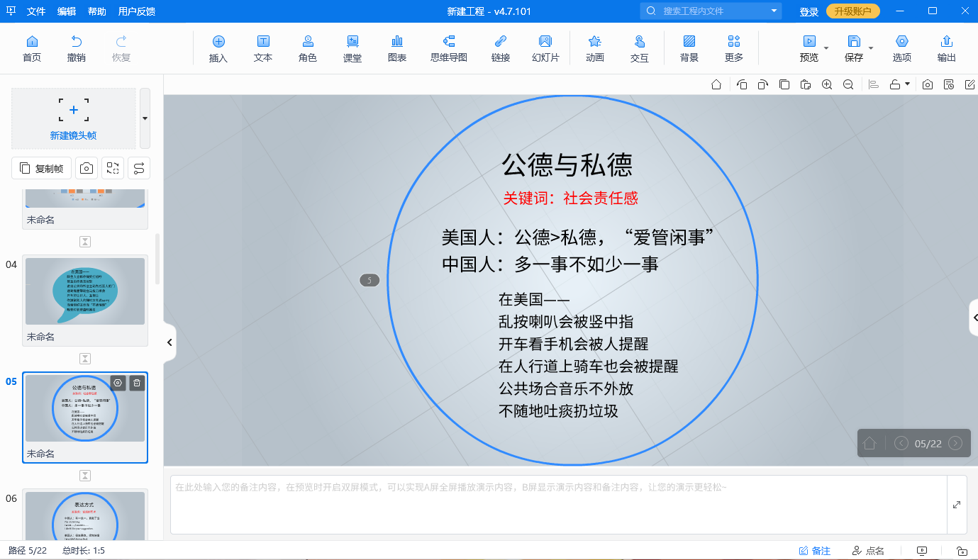Viewport: 978px width, 560px height.
Task: Open the 插入 insert tool
Action: [x=218, y=48]
